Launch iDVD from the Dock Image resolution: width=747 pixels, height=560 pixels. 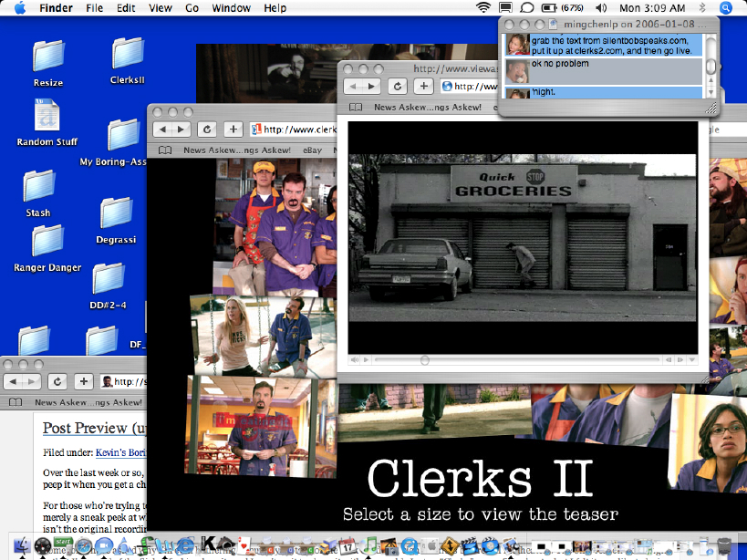[490, 545]
